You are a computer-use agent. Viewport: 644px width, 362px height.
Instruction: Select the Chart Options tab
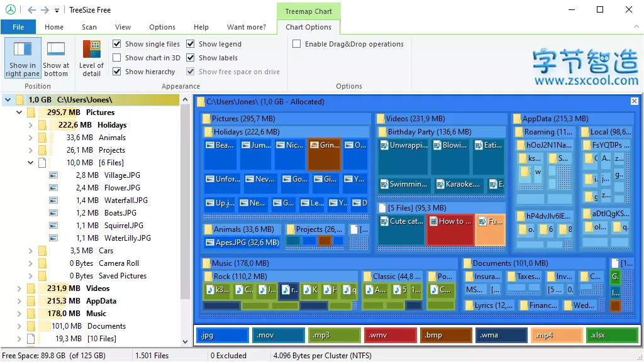(308, 27)
